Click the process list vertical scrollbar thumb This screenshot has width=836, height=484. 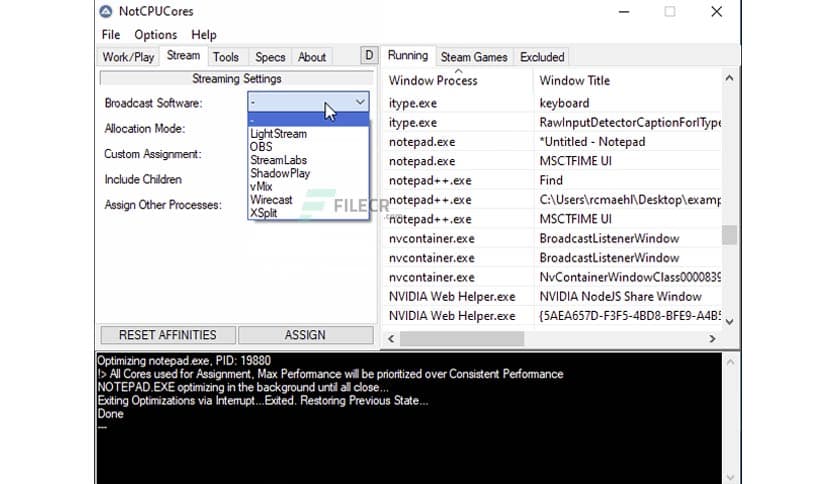(729, 235)
